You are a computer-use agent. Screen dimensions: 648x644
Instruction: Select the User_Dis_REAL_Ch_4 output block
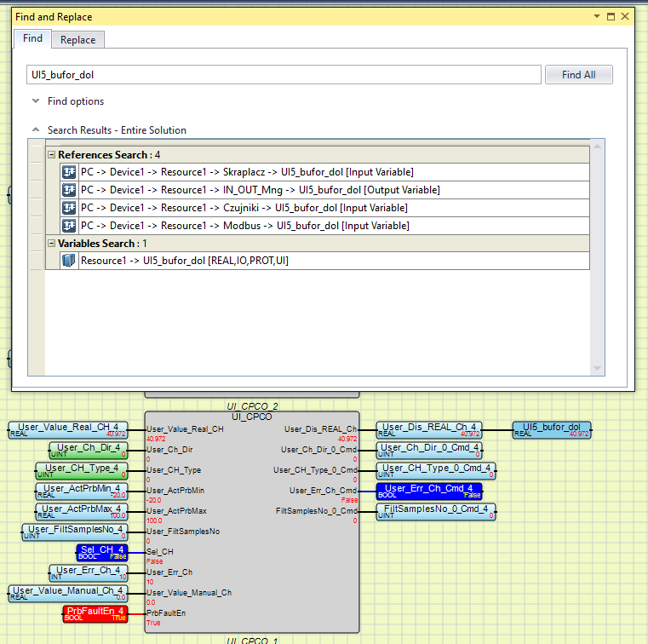coord(429,430)
